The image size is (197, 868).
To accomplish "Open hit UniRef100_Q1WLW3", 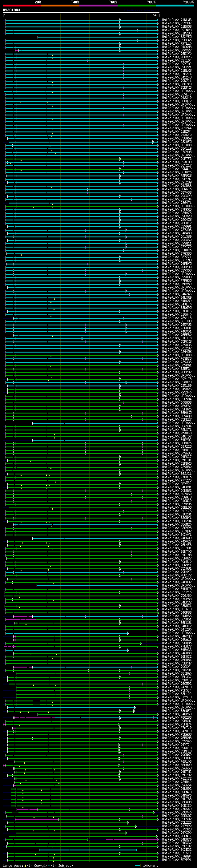I will pyautogui.click(x=176, y=20).
